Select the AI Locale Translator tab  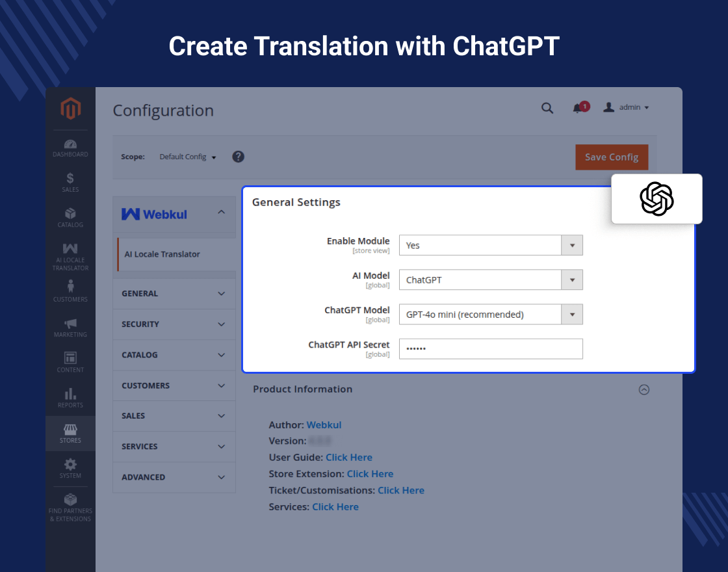[x=162, y=254]
